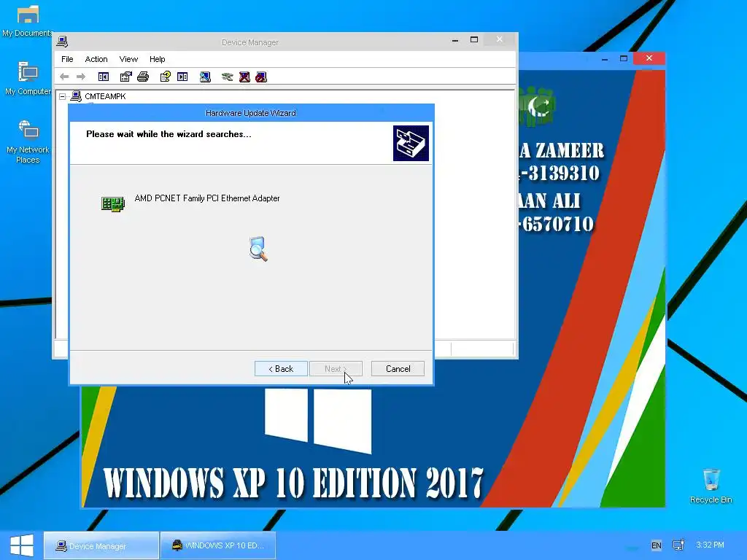This screenshot has width=747, height=560.
Task: Switch to Device Manager taskbar button
Action: (101, 545)
